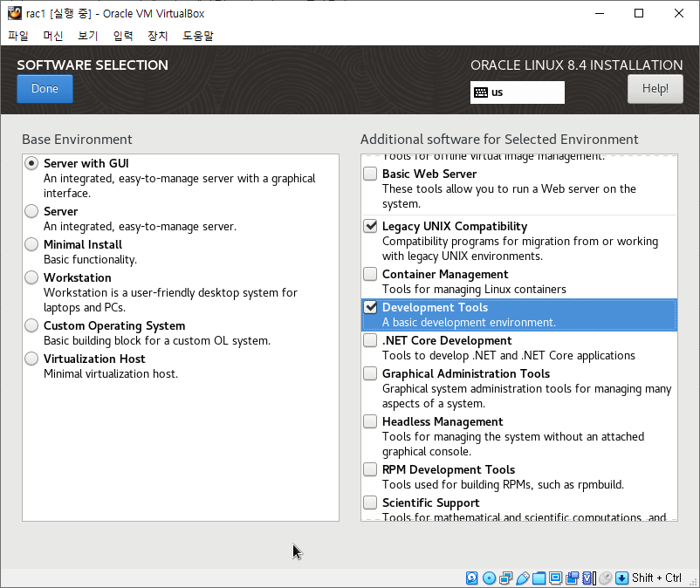
Task: Open the 보기 menu
Action: coord(88,36)
